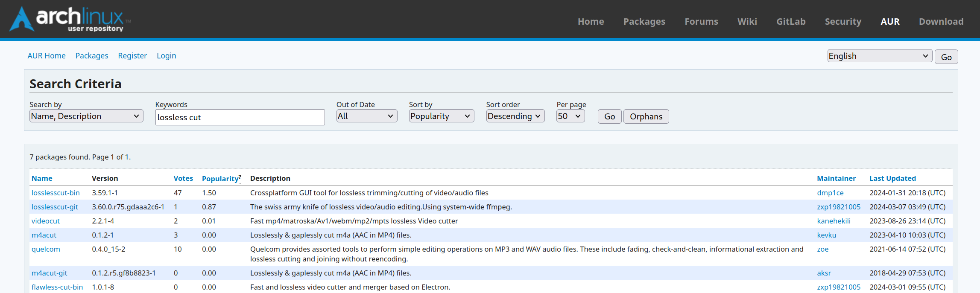This screenshot has height=293, width=980.
Task: Go to Forums
Action: [x=701, y=21]
